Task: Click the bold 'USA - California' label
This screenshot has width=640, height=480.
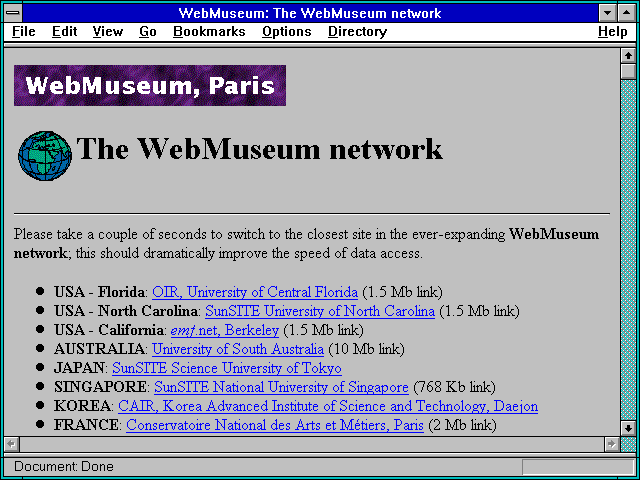Action: click(x=109, y=330)
